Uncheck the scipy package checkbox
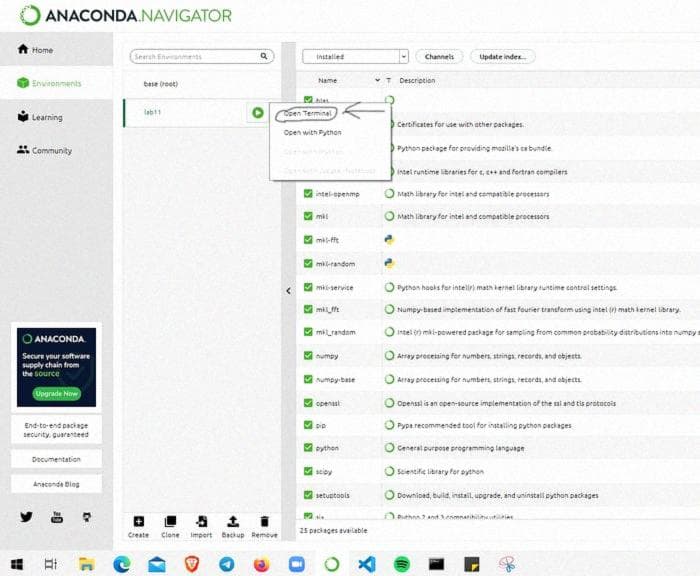700x576 pixels. (308, 471)
